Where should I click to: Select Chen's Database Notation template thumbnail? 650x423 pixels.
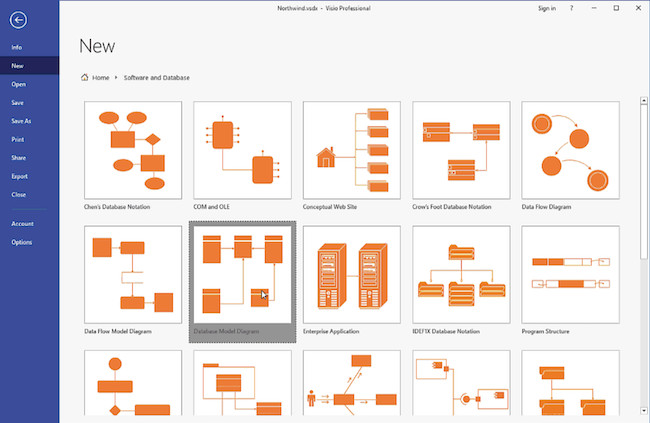133,150
